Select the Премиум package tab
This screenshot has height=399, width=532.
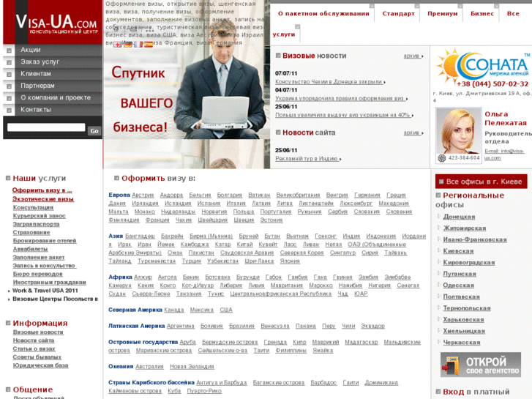pyautogui.click(x=443, y=14)
